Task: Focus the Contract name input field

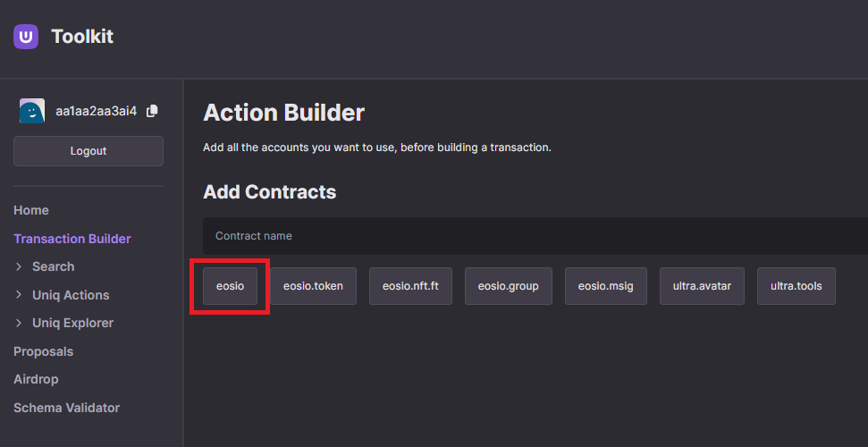Action: point(535,236)
